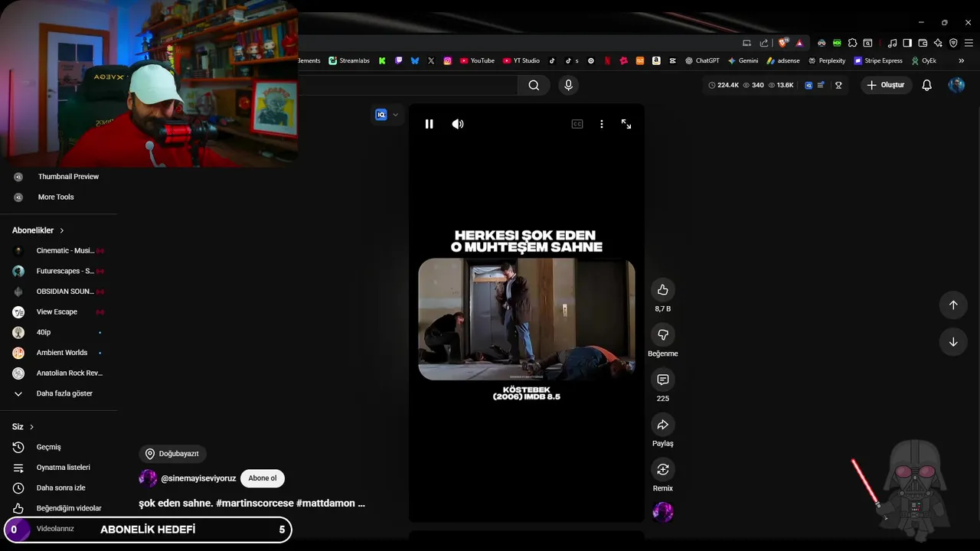Click the YouTube search magnifier button

pyautogui.click(x=534, y=85)
